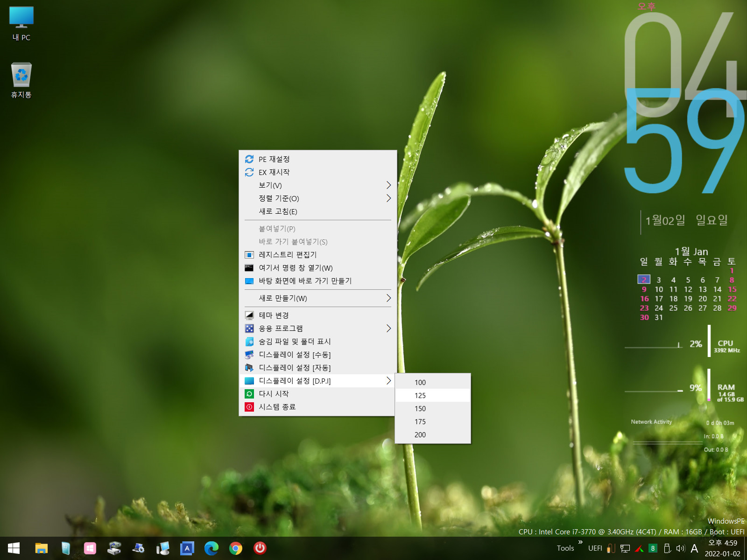Image resolution: width=747 pixels, height=560 pixels.
Task: Open the volume speaker tray icon
Action: (x=681, y=549)
